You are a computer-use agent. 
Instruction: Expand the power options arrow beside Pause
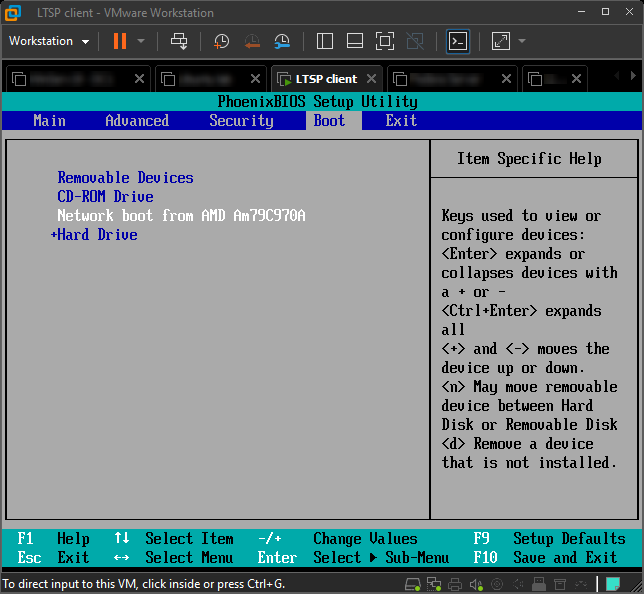pyautogui.click(x=141, y=41)
